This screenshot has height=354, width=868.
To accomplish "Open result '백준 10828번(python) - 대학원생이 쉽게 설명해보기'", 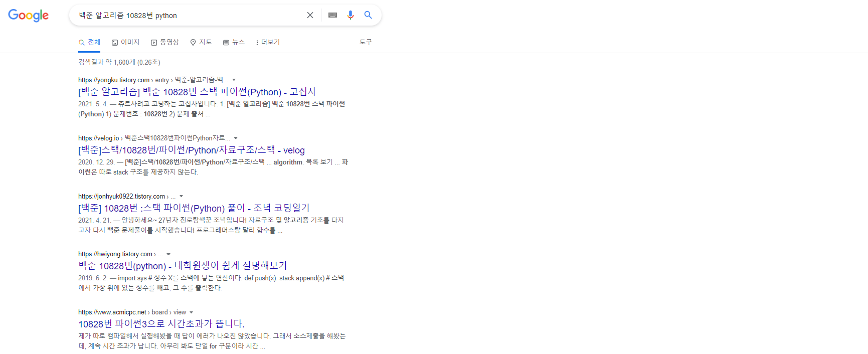I will click(183, 266).
